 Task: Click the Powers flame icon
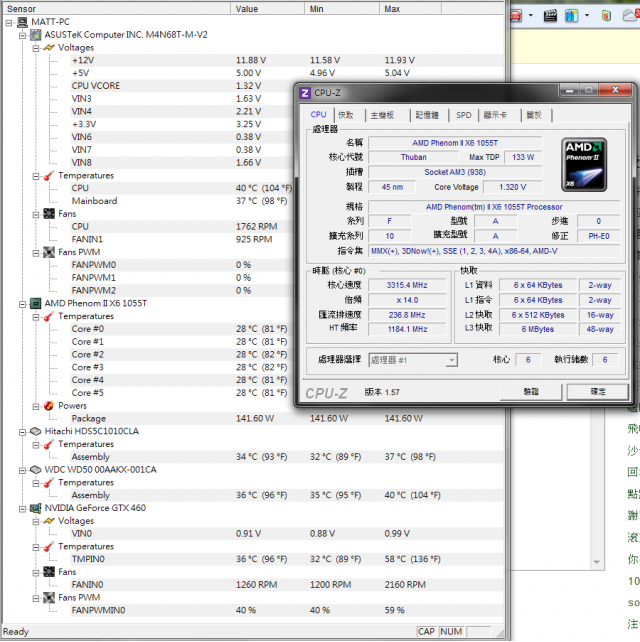[x=49, y=406]
